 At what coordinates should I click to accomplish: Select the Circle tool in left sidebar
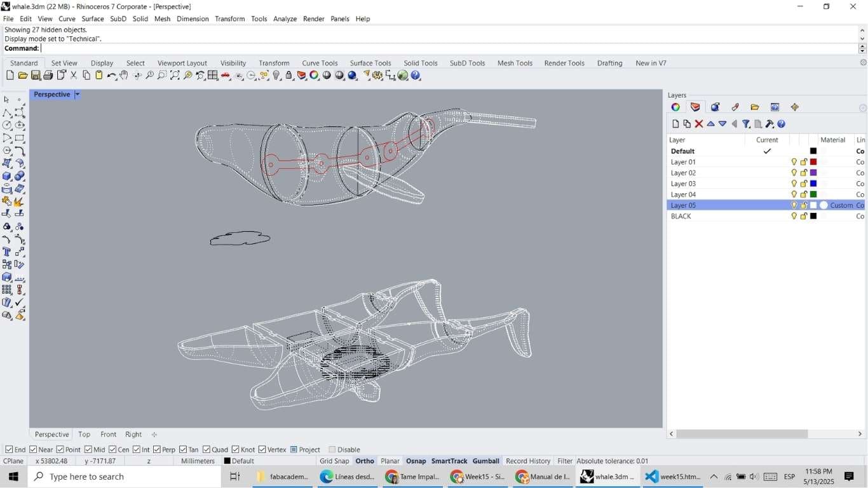pos(7,125)
